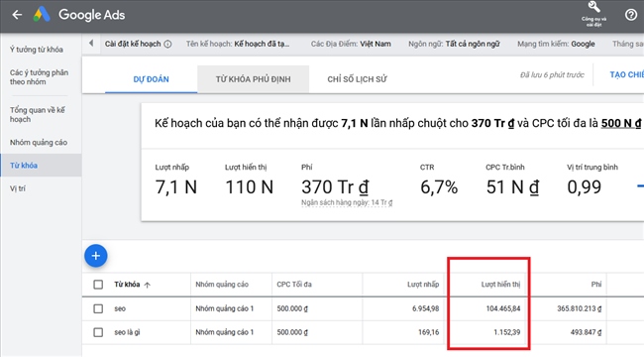The width and height of the screenshot is (644, 357).
Task: Show info icon next to Cài đặt kế hoạch
Action: pos(167,44)
